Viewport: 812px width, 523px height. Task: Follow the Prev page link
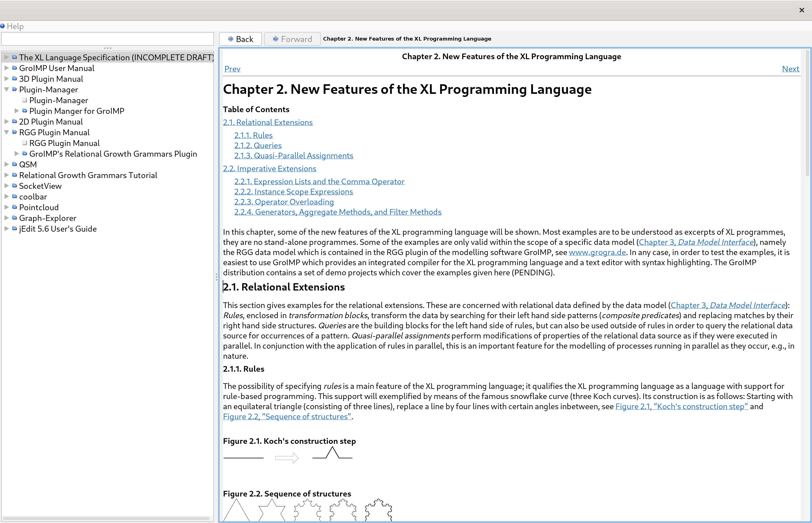click(x=232, y=69)
